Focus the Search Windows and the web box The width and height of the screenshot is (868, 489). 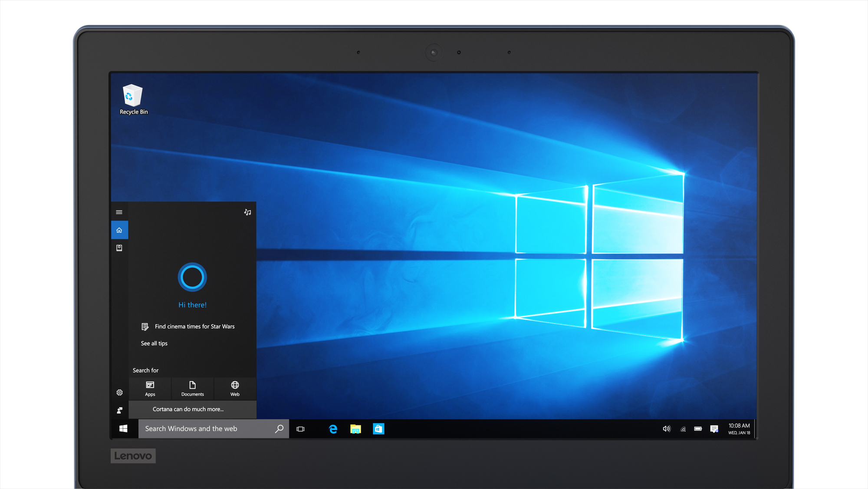point(214,429)
